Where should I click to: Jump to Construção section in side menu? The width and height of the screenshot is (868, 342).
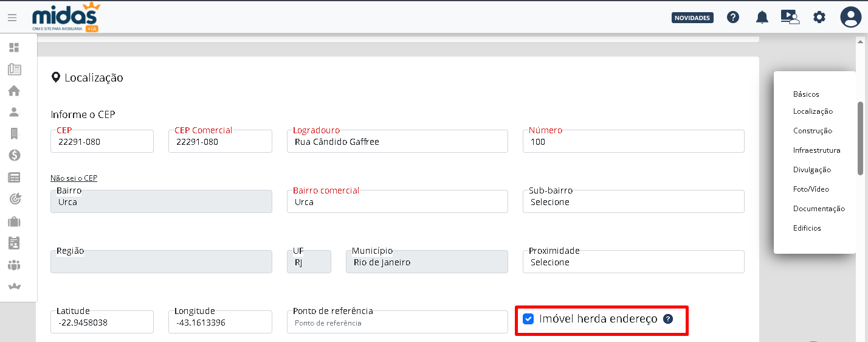coord(812,131)
